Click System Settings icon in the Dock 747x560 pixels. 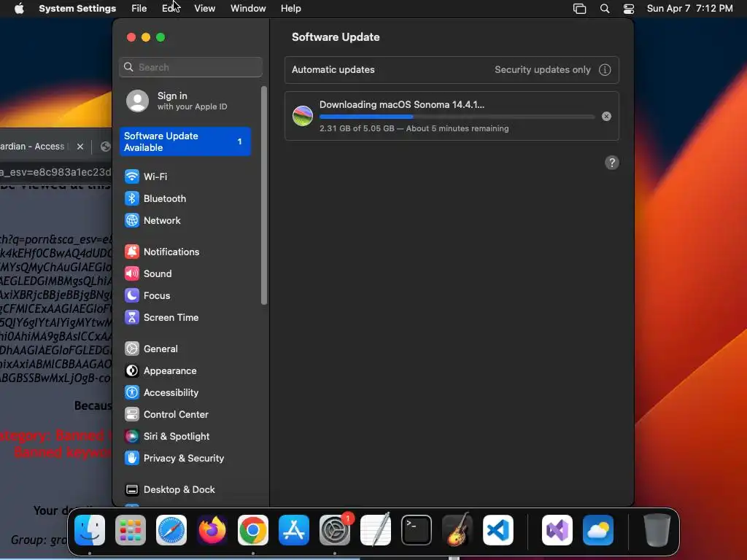point(335,530)
